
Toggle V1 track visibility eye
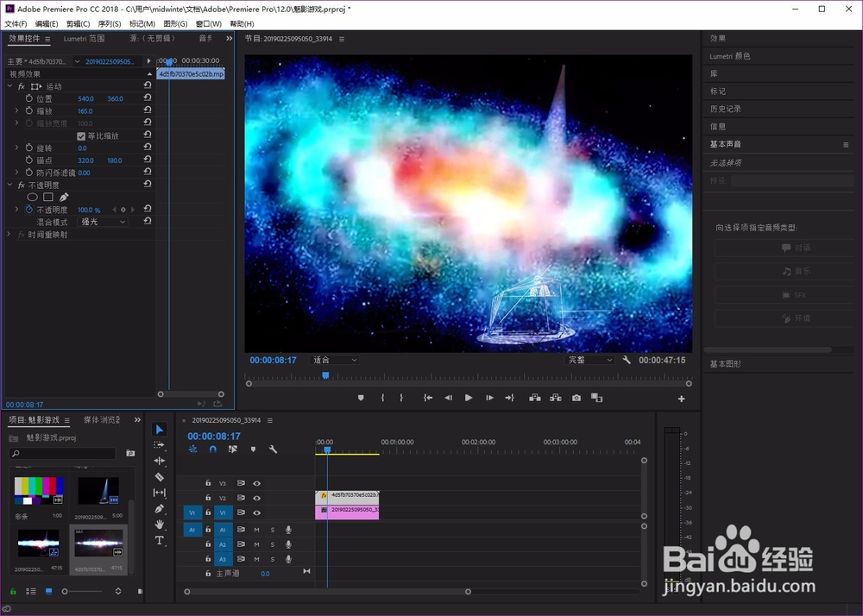tap(256, 512)
